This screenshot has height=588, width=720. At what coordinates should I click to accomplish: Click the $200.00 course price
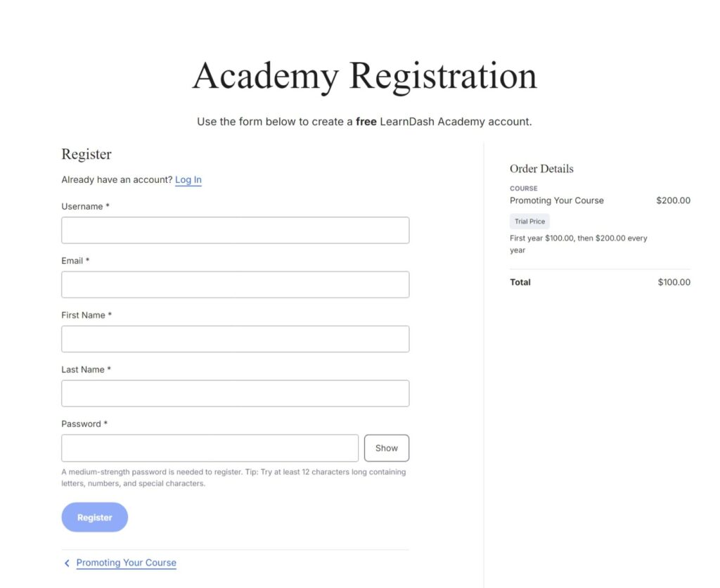(x=673, y=200)
